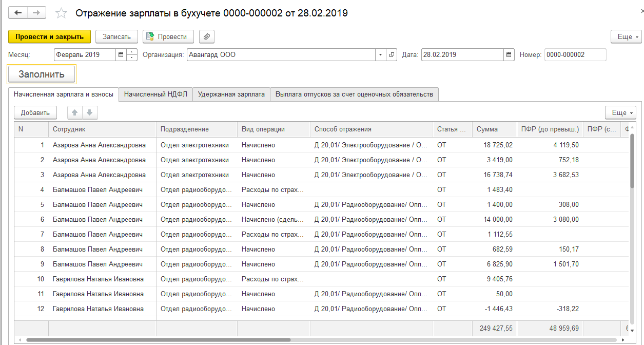The width and height of the screenshot is (644, 345).
Task: Switch to Начисленная зарплата и взносы tab
Action: [x=64, y=94]
